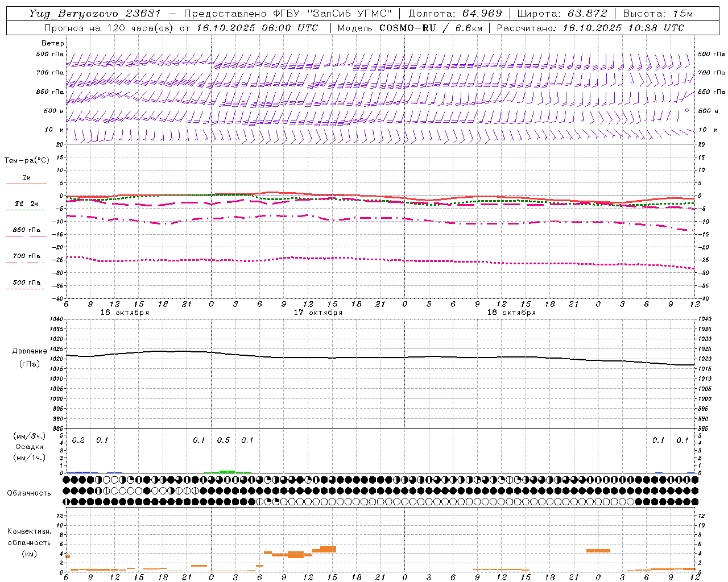
Task: Click the Модель COSMO-RU / 6.6км text
Action: click(410, 28)
